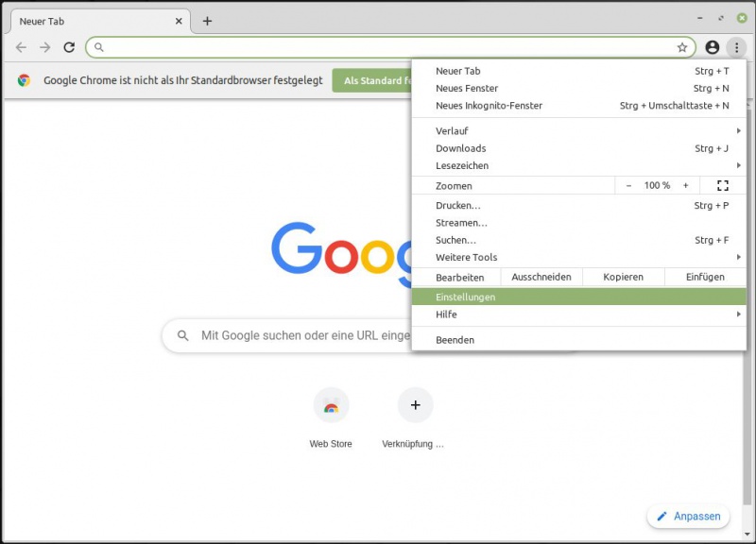Open a new tab with the plus button
Image resolution: width=756 pixels, height=544 pixels.
point(207,21)
